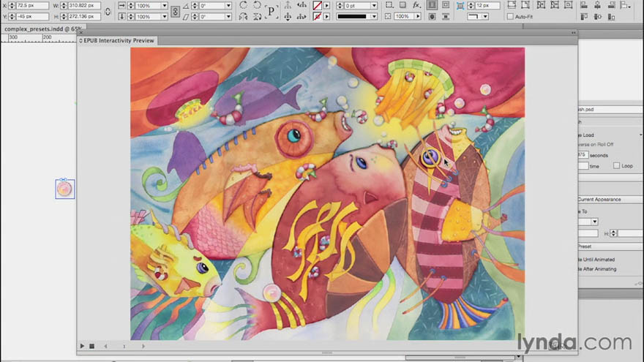Toggle constrain proportions for width and height
Screen dimensions: 644x362
[108, 12]
